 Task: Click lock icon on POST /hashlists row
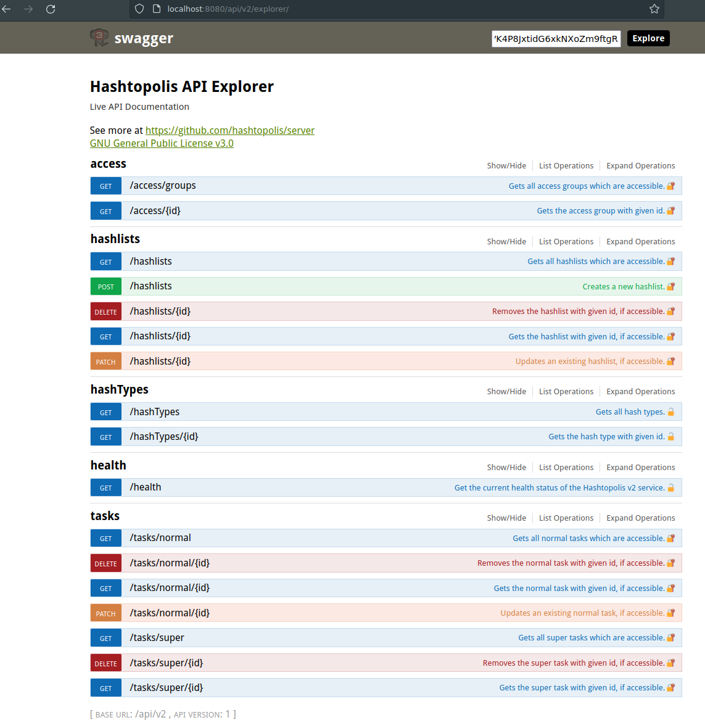coord(670,286)
